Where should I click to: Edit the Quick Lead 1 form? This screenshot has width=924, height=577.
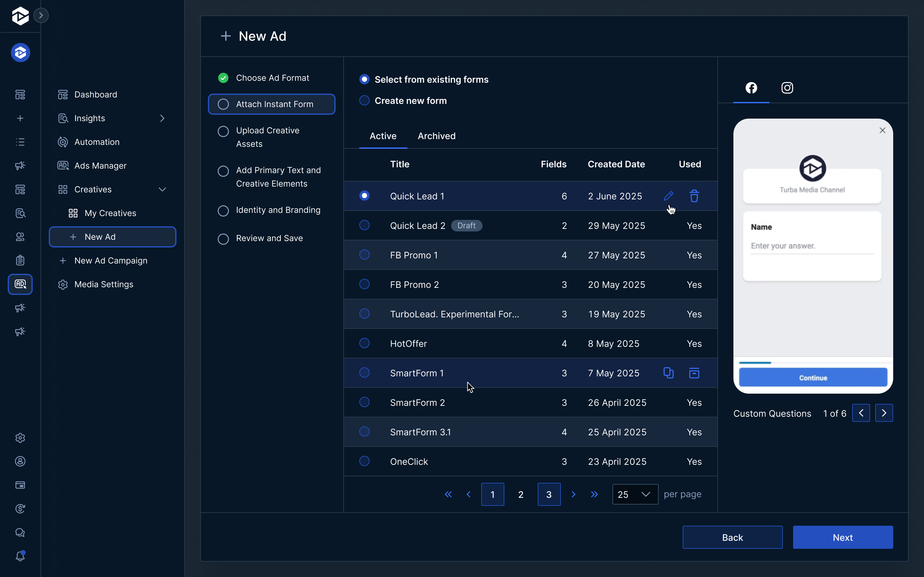(x=669, y=196)
